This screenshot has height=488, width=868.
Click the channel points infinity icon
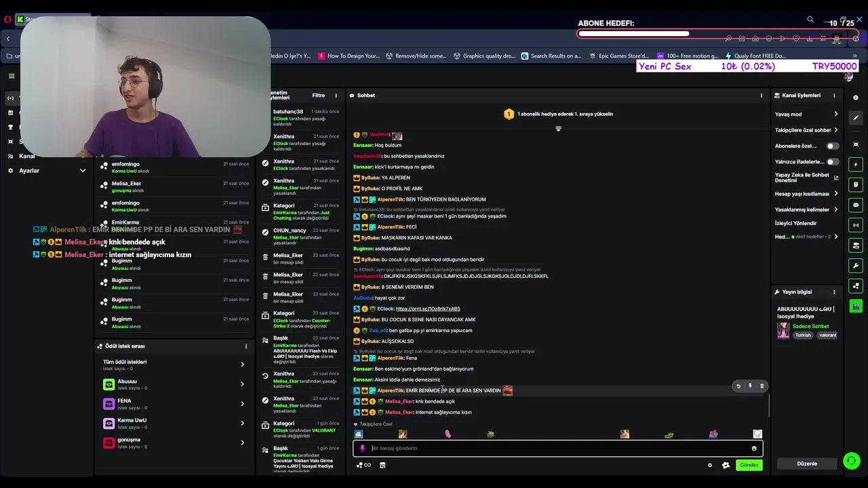363,465
